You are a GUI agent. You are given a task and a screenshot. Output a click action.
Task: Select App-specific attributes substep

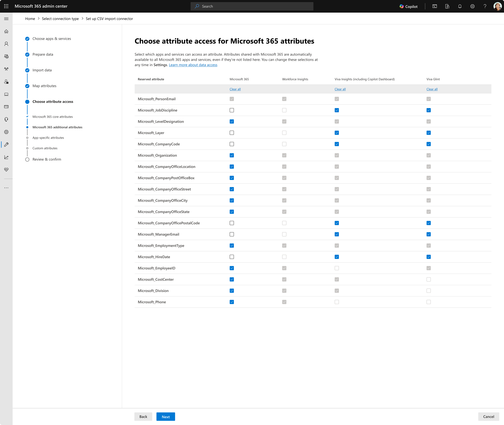click(48, 138)
